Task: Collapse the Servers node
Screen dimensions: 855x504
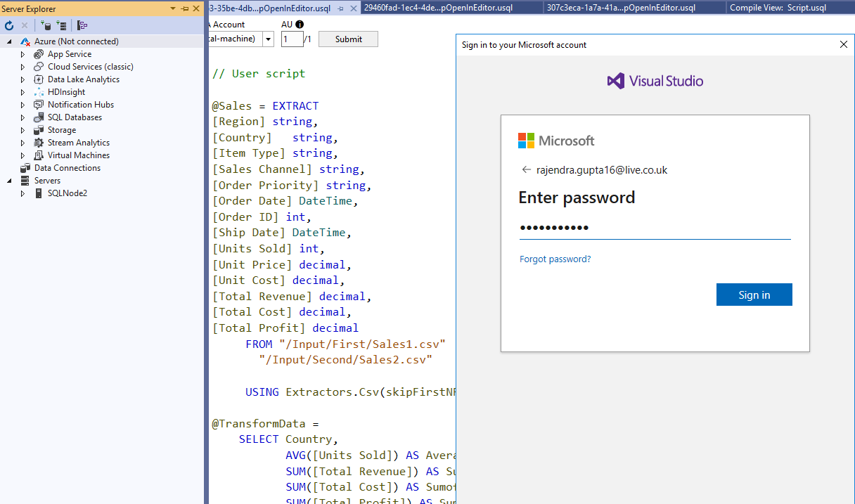Action: click(x=10, y=181)
